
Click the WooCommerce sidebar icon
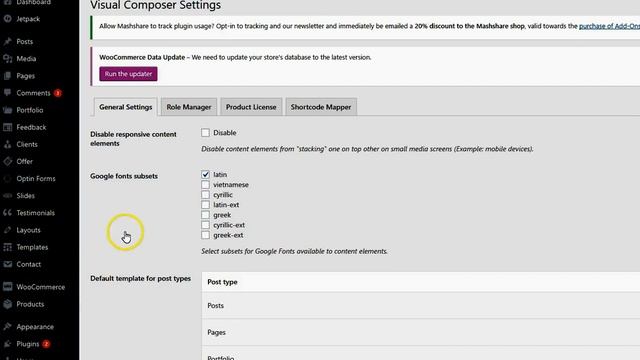[x=7, y=287]
